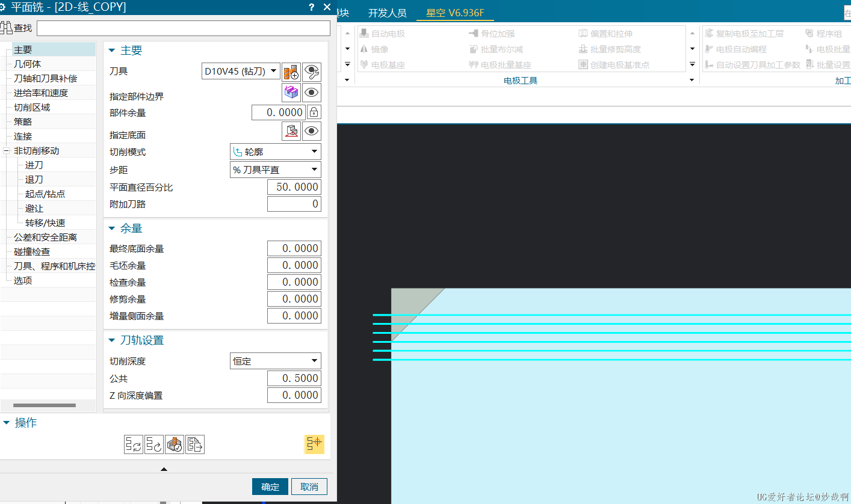Select 退刀 under 非切削移动
This screenshot has height=504, width=851.
(x=34, y=179)
